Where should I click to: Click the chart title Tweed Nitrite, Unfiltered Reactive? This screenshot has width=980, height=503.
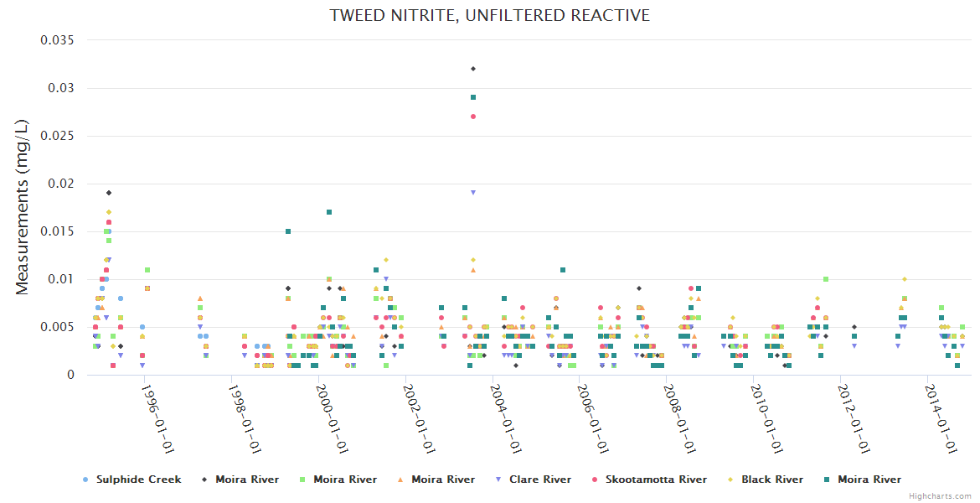pos(489,15)
